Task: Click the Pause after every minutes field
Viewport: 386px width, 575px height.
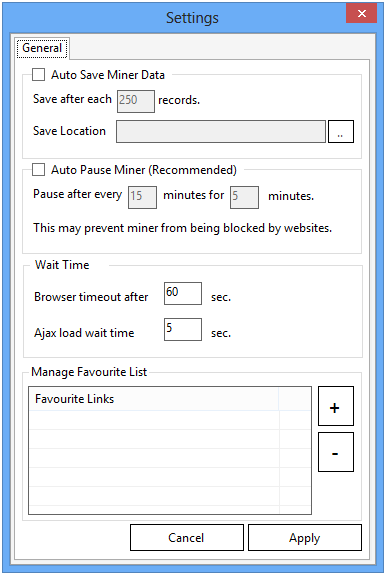Action: (x=142, y=197)
